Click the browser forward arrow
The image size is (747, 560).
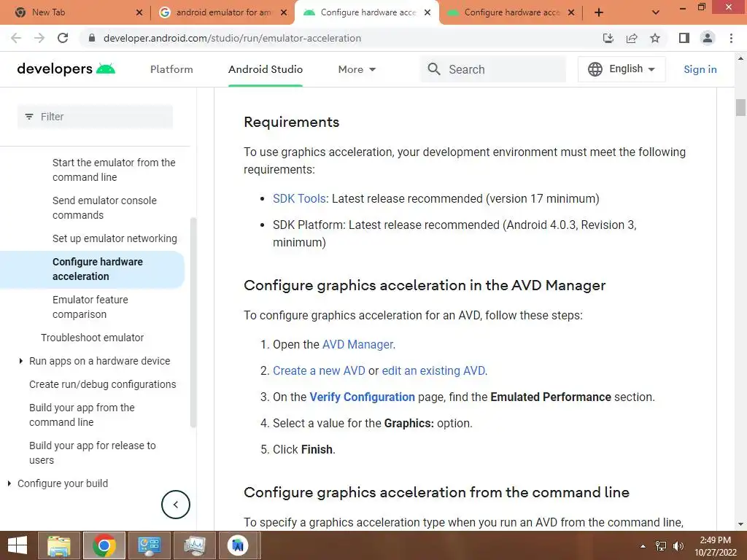coord(39,38)
